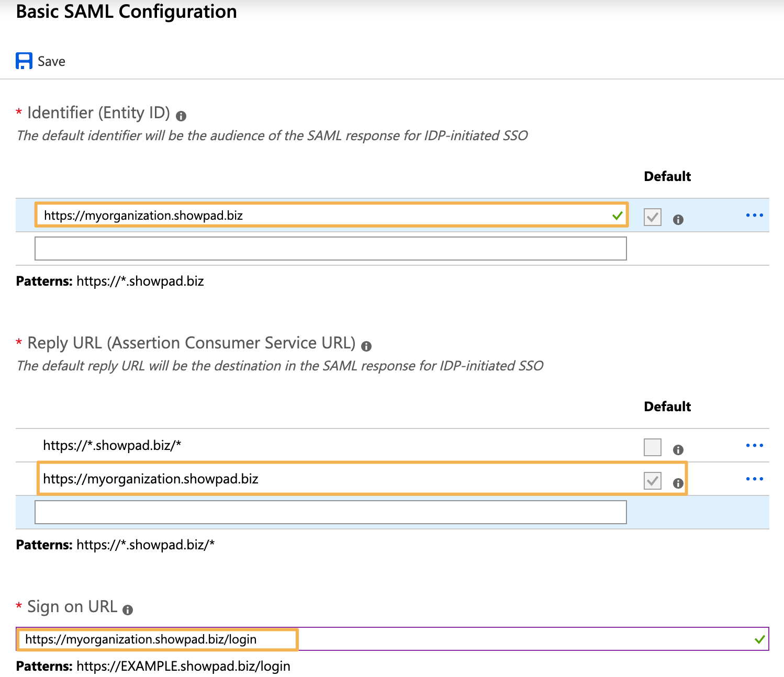Open info tooltip next to Reply URL heading
This screenshot has width=784, height=677.
click(366, 346)
